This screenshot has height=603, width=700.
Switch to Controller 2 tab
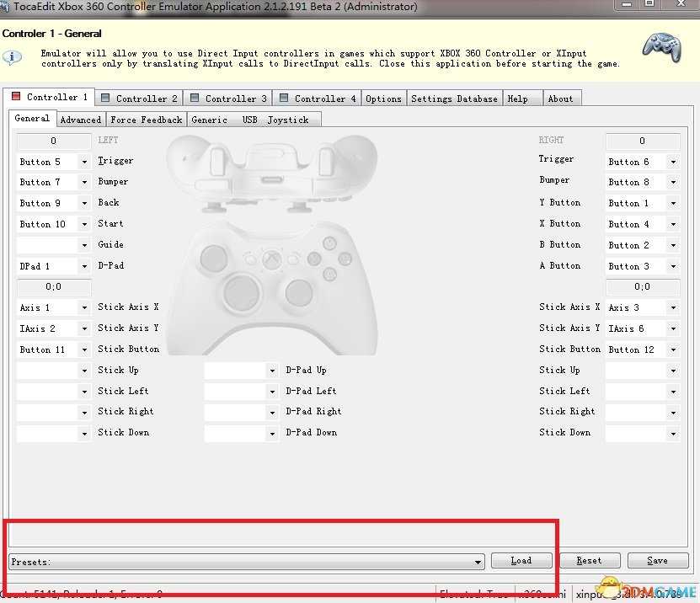click(138, 99)
